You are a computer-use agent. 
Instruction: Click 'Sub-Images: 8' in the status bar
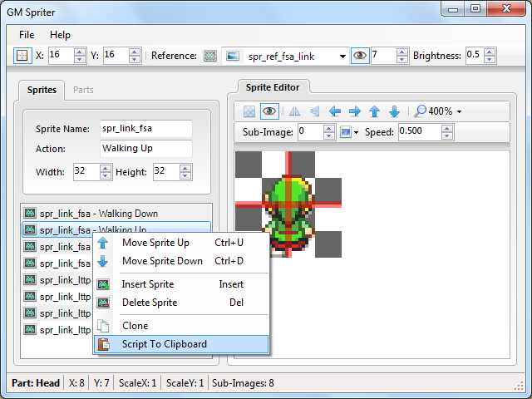(x=243, y=383)
